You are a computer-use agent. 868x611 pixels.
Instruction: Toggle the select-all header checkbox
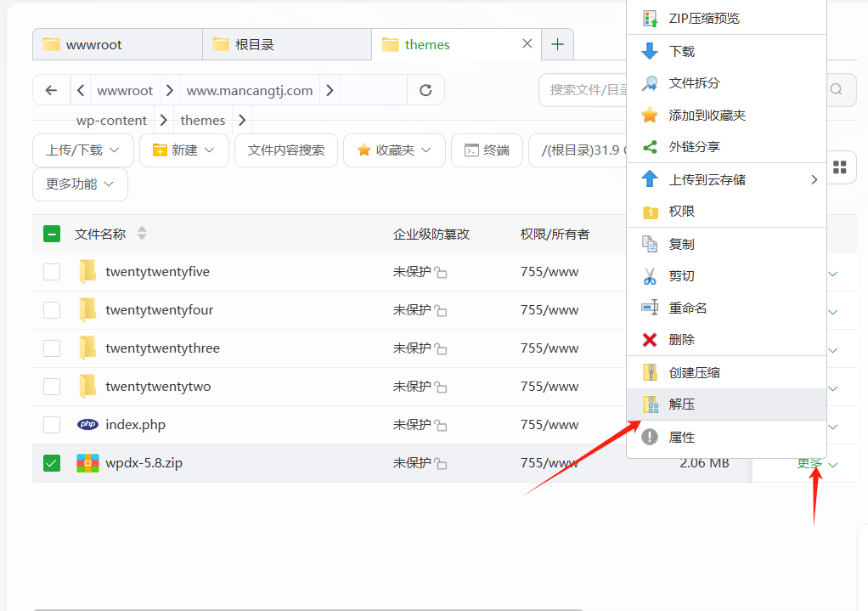tap(52, 235)
